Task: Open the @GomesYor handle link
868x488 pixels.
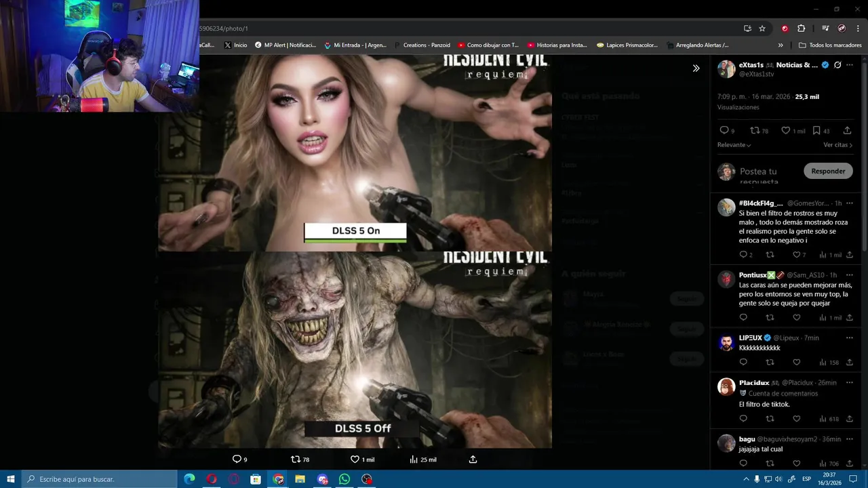Action: click(808, 203)
